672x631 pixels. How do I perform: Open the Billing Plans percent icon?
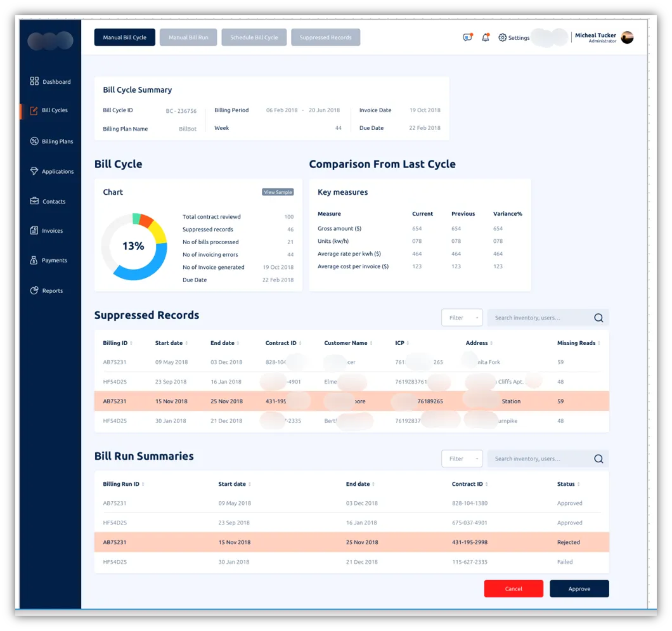coord(34,141)
